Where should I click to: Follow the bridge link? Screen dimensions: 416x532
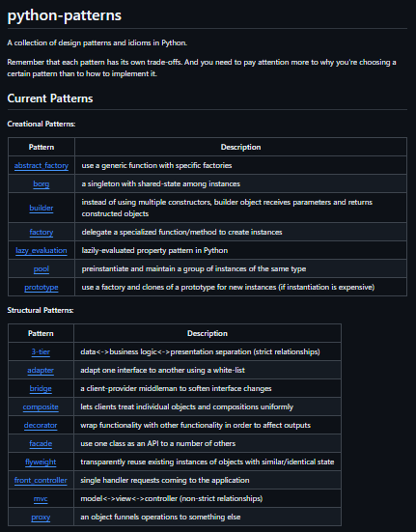(41, 388)
